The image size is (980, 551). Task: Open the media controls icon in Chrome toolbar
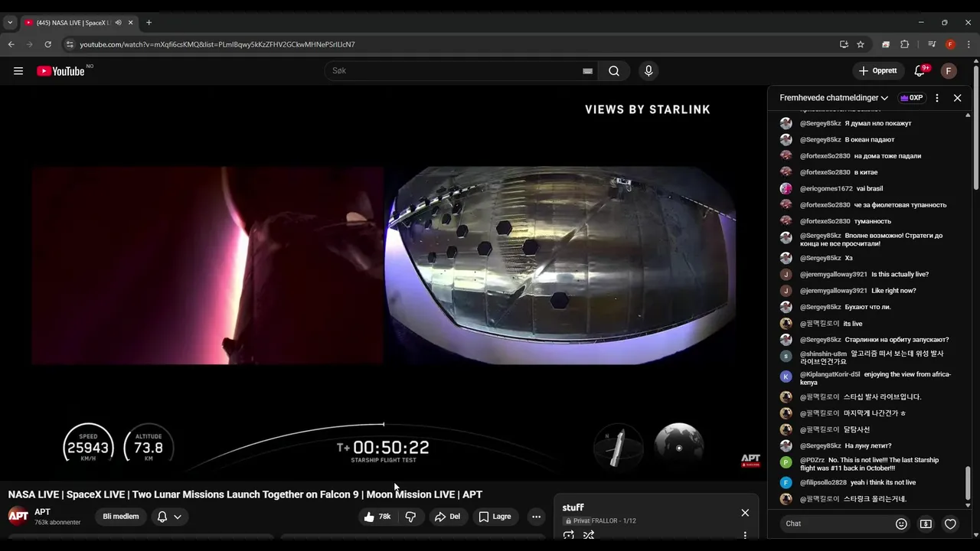pos(932,44)
